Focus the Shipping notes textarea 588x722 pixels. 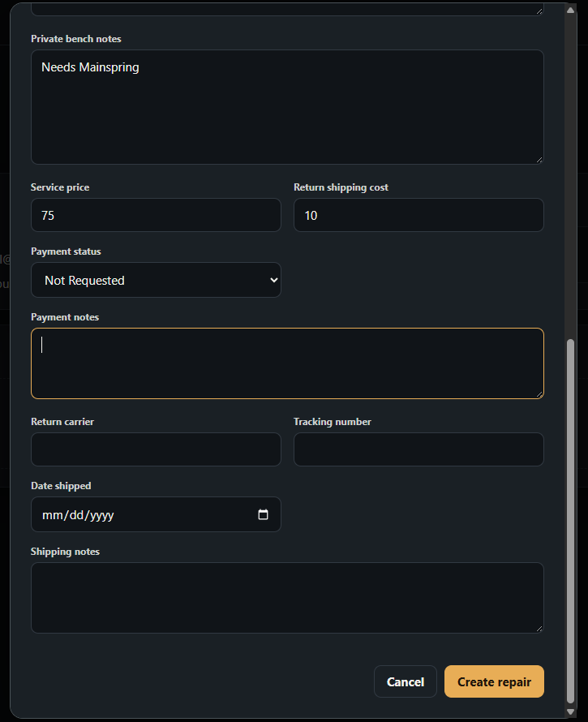[287, 598]
